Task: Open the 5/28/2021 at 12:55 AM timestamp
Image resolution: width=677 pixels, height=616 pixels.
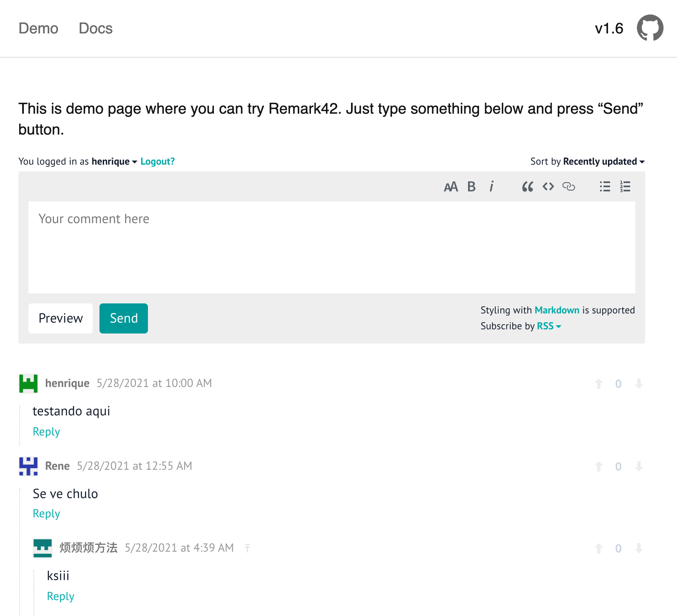Action: tap(135, 466)
